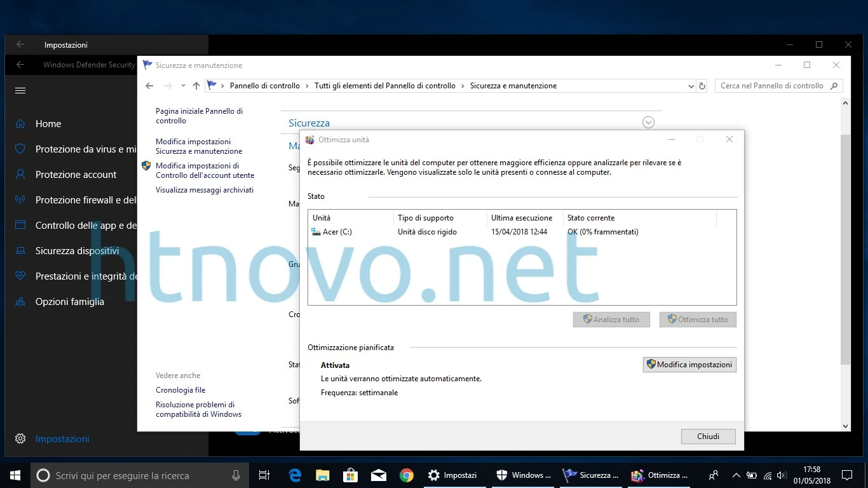
Task: Open Modifica impostazioni Sicurezza e manutenzione link
Action: (x=199, y=146)
